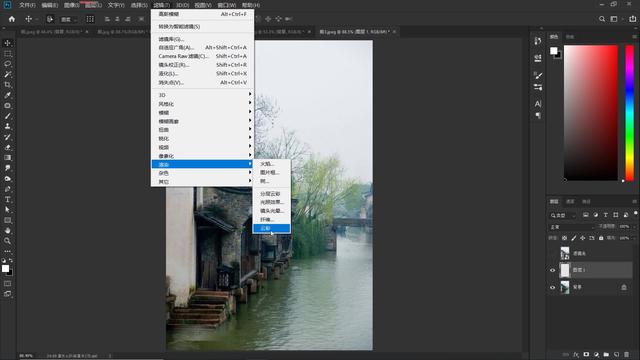The image size is (640, 360).
Task: Select the Move tool in the toolbox
Action: point(7,43)
